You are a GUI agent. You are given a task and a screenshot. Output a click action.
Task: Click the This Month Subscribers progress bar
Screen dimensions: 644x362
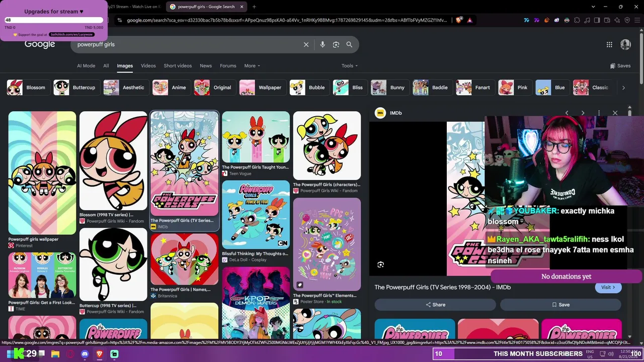click(x=538, y=354)
